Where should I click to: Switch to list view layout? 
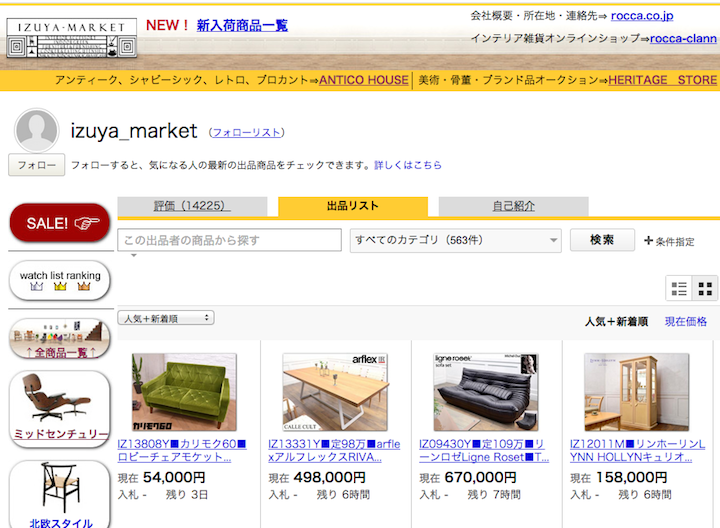680,289
